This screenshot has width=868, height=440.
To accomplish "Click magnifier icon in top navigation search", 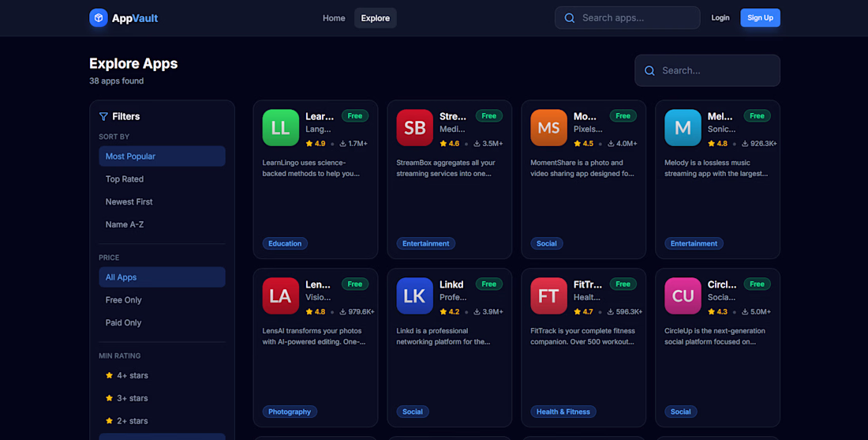I will click(x=569, y=17).
